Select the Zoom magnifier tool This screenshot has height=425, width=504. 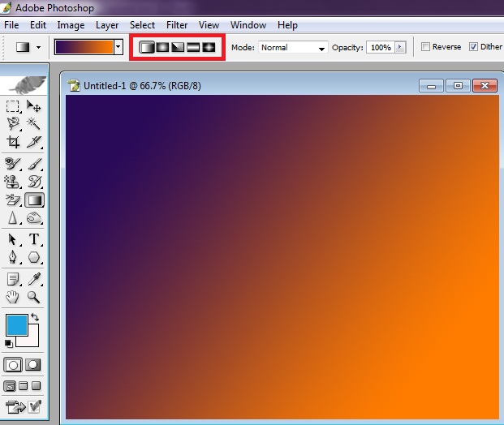coord(33,297)
